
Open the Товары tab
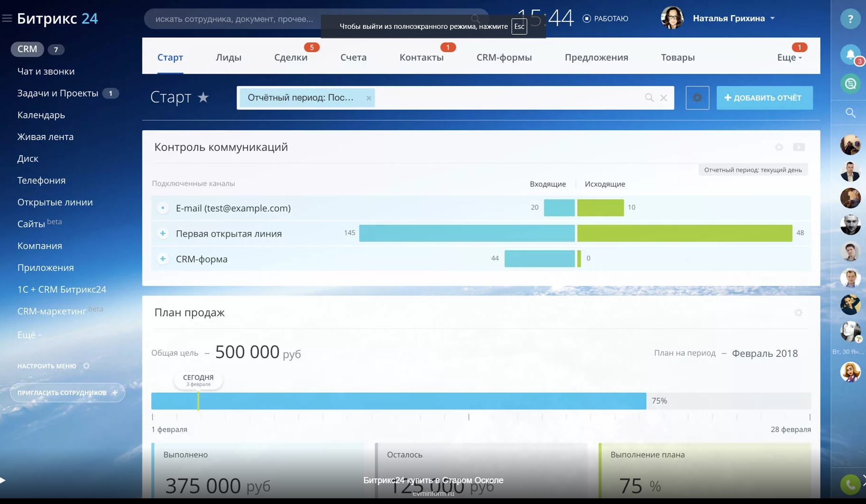click(x=678, y=57)
